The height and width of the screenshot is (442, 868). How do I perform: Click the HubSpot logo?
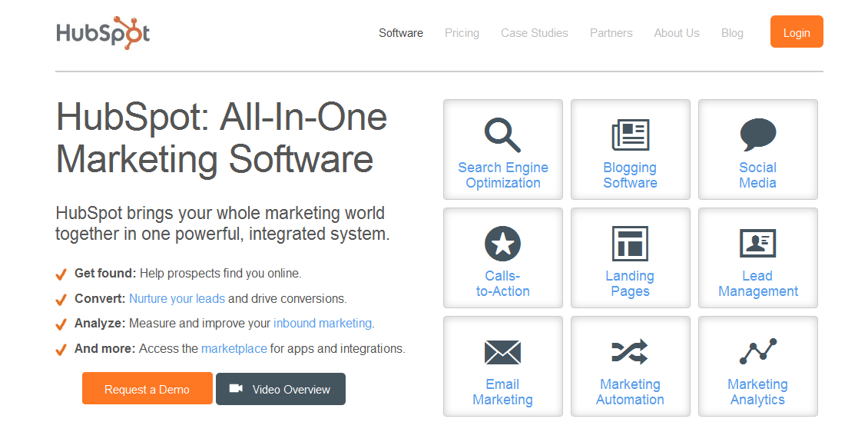103,33
